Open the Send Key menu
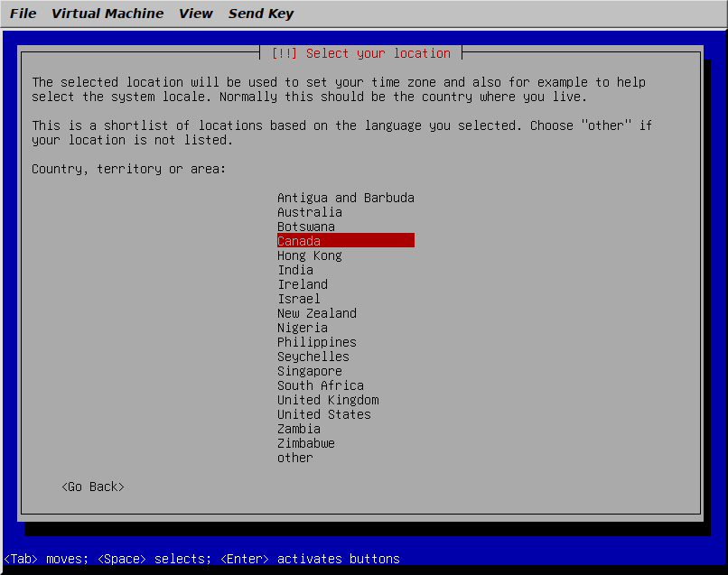 [261, 14]
